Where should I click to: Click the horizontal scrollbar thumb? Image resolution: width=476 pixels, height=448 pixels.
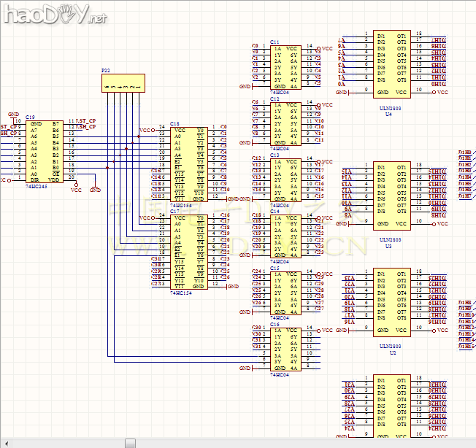coord(130,443)
